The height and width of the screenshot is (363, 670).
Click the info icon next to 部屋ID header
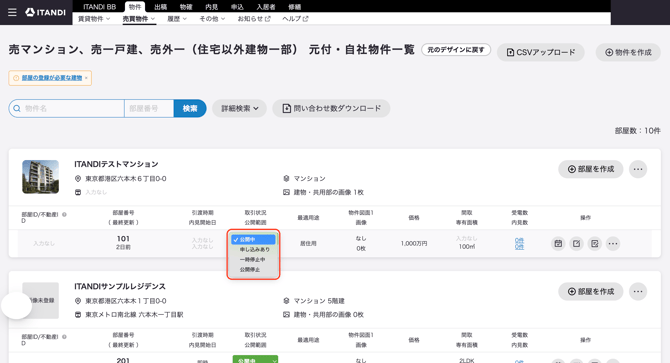click(64, 215)
